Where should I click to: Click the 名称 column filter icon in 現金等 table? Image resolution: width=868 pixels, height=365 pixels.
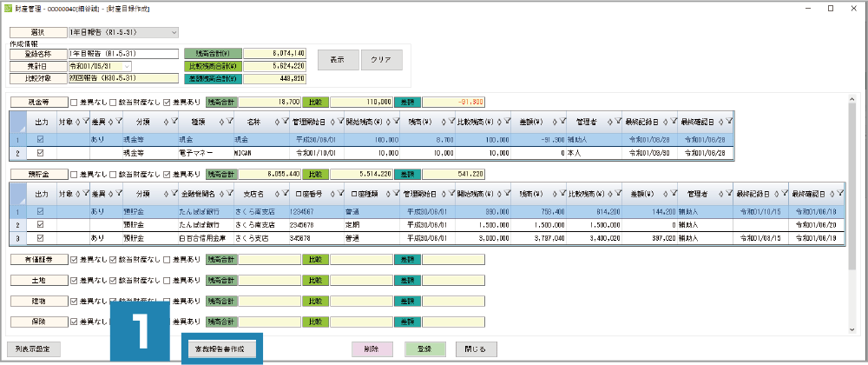click(283, 123)
